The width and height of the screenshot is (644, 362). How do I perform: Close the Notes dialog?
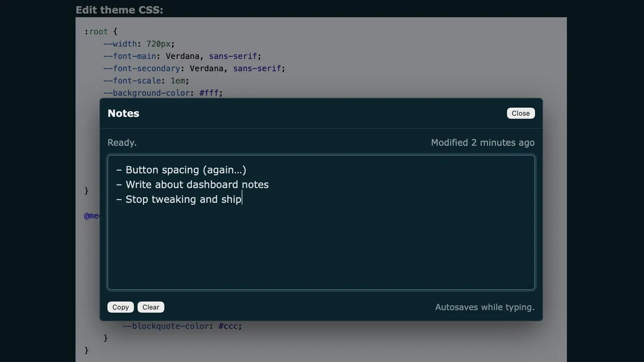[520, 113]
